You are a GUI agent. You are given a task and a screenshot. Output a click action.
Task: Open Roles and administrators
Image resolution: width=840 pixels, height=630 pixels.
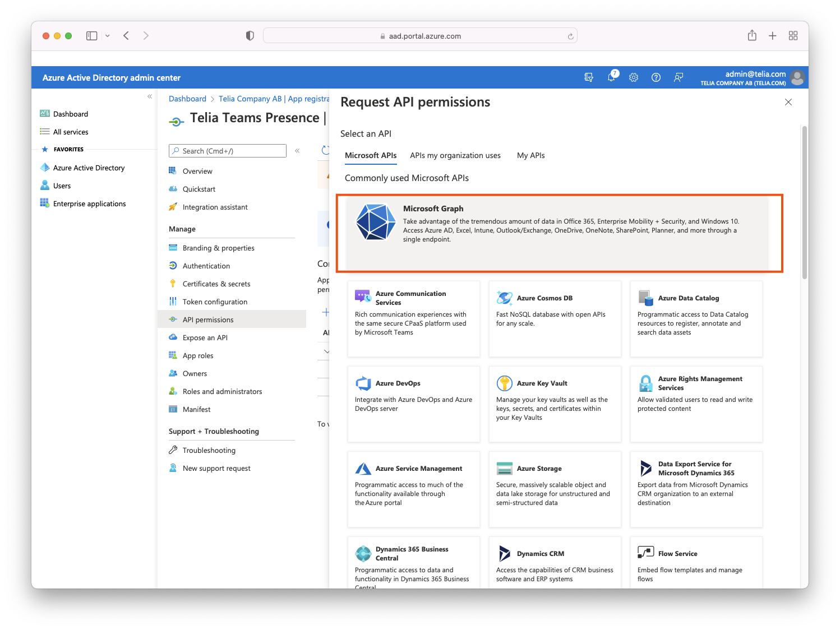pyautogui.click(x=223, y=391)
